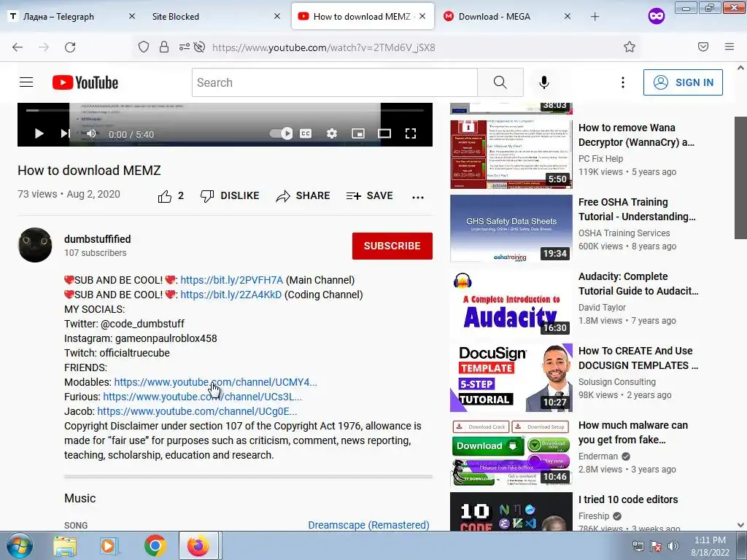Open Firefox application menu
The width and height of the screenshot is (747, 560).
[x=729, y=47]
